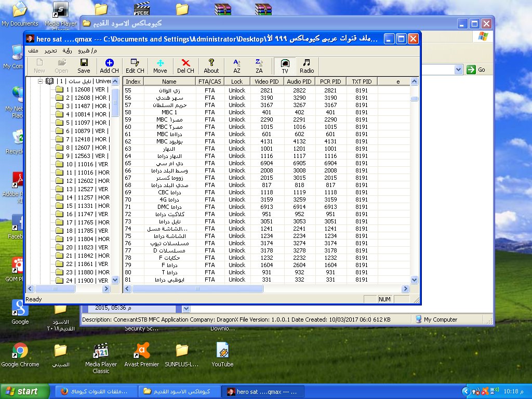Click the Index column header

pyautogui.click(x=134, y=82)
